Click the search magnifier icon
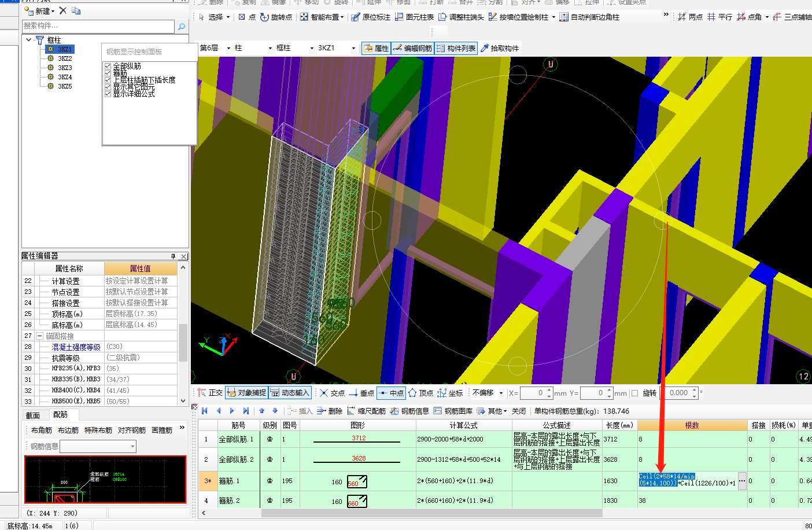The height and width of the screenshot is (530, 812). click(x=181, y=27)
